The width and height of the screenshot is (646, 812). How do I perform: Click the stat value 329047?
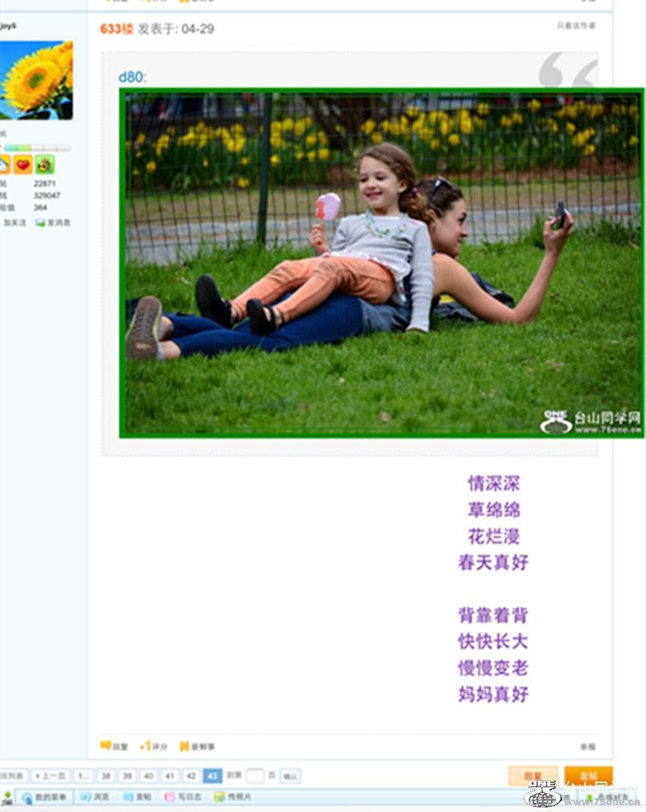(x=46, y=196)
